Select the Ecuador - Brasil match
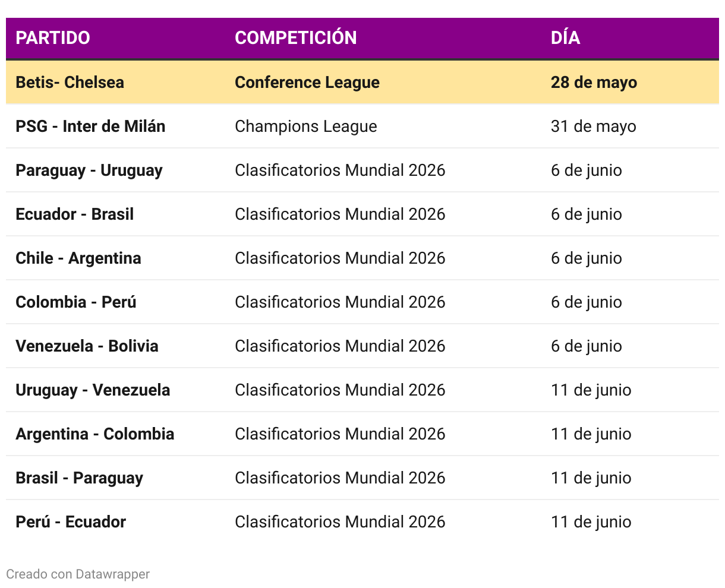 point(74,214)
